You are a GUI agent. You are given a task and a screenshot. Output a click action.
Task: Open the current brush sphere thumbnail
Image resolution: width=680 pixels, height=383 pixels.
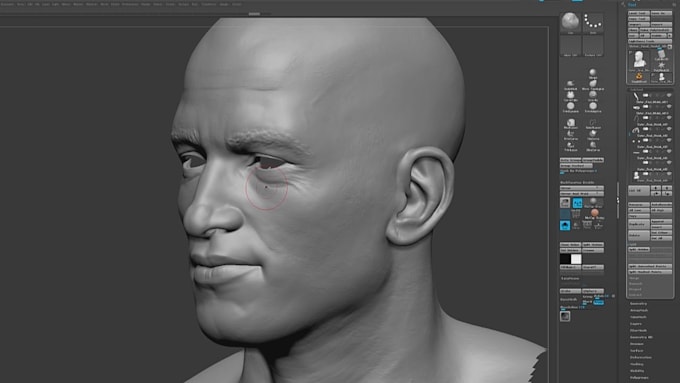click(x=570, y=22)
